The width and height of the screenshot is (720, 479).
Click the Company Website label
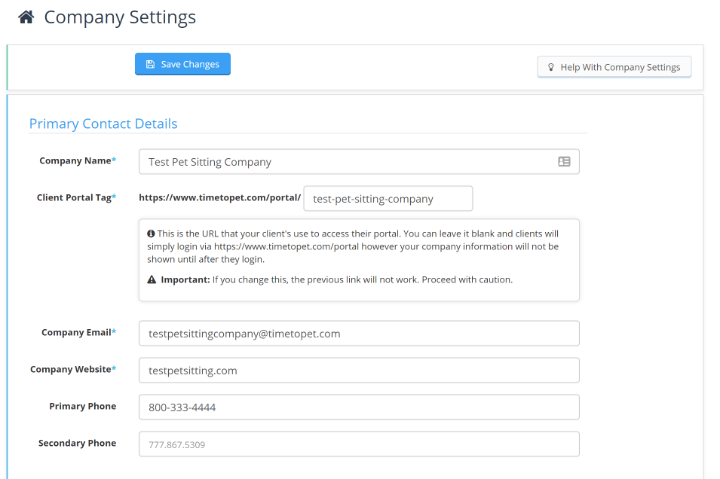point(71,369)
